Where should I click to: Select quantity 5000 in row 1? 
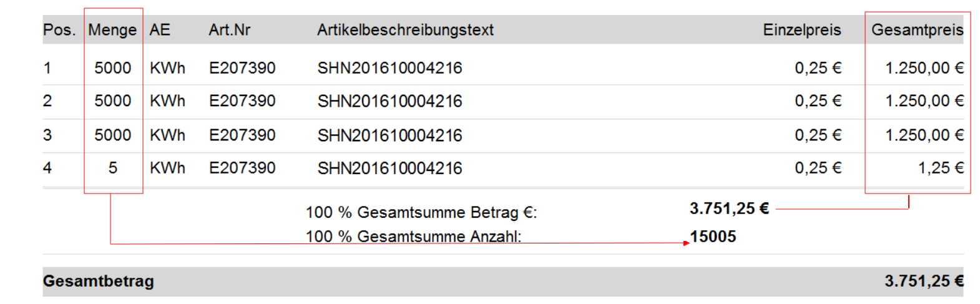[112, 68]
